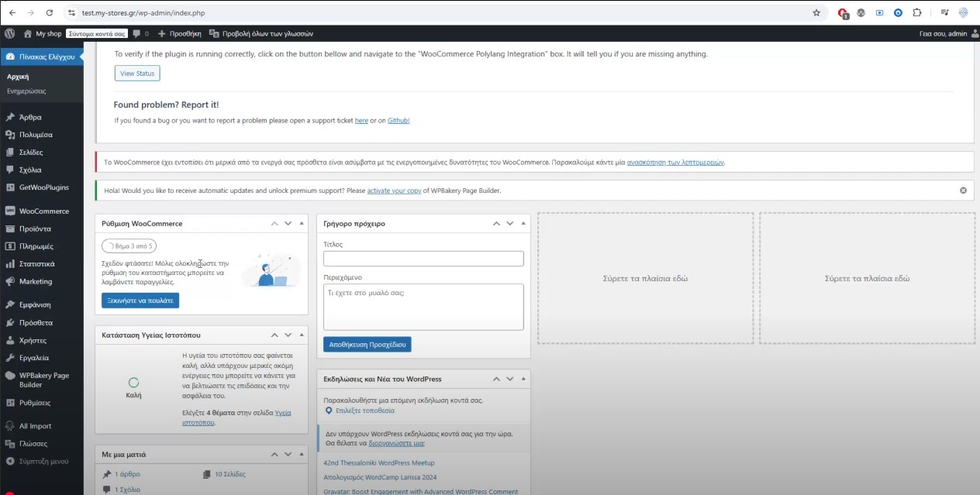Move Κατάσταση Υγείας Ιστοτόπου box down
This screenshot has height=495, width=980.
[x=288, y=335]
